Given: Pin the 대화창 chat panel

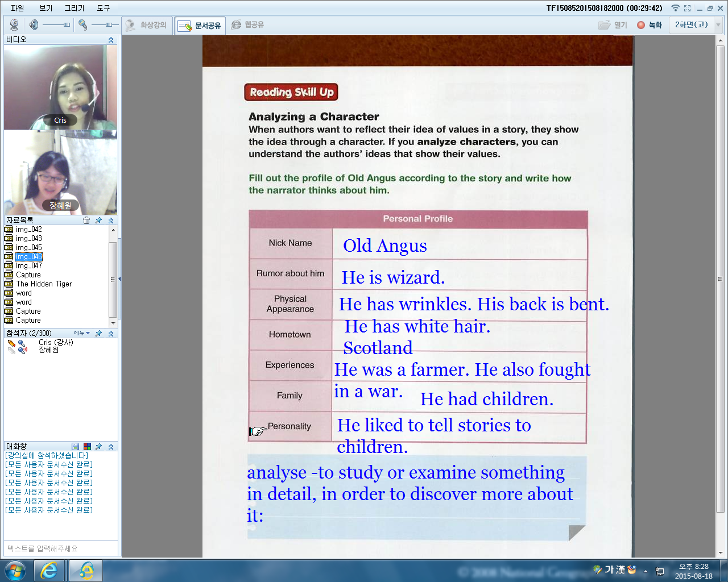Looking at the screenshot, I should (98, 447).
